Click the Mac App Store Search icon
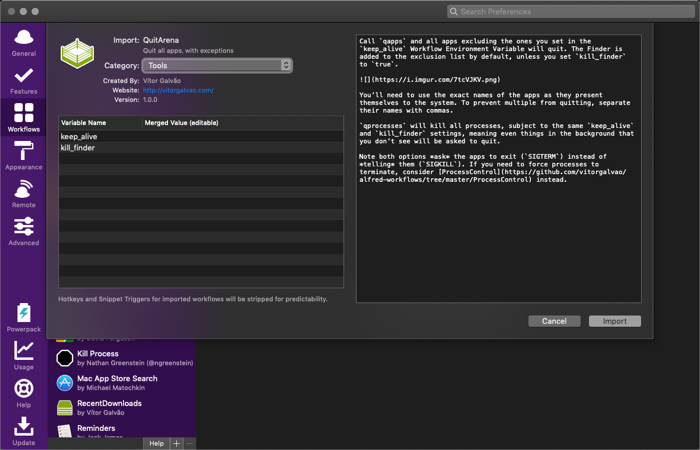 pyautogui.click(x=65, y=383)
